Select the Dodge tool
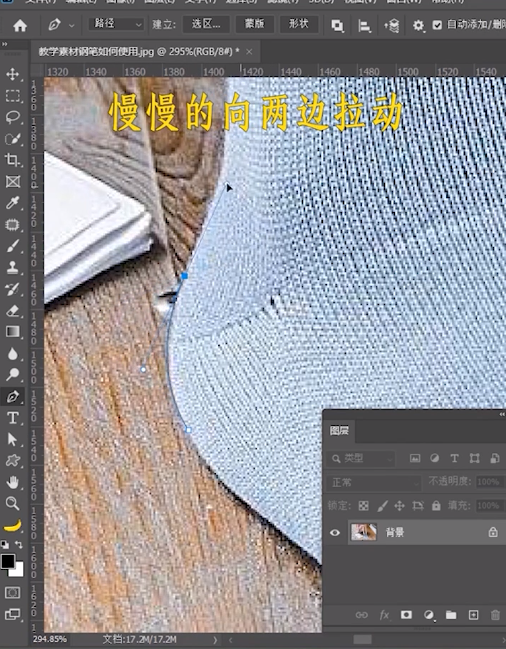The image size is (506, 649). [x=12, y=374]
